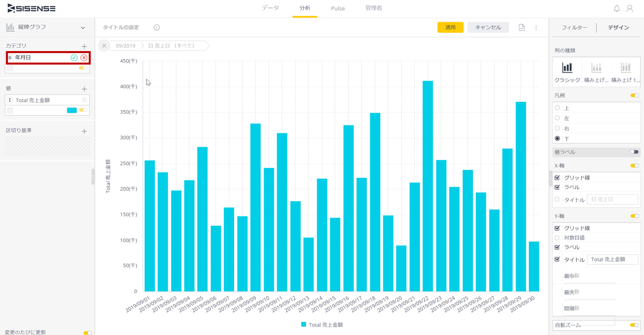Image resolution: width=644 pixels, height=335 pixels.
Task: Check X-軸 タイトル checkbox
Action: (557, 199)
